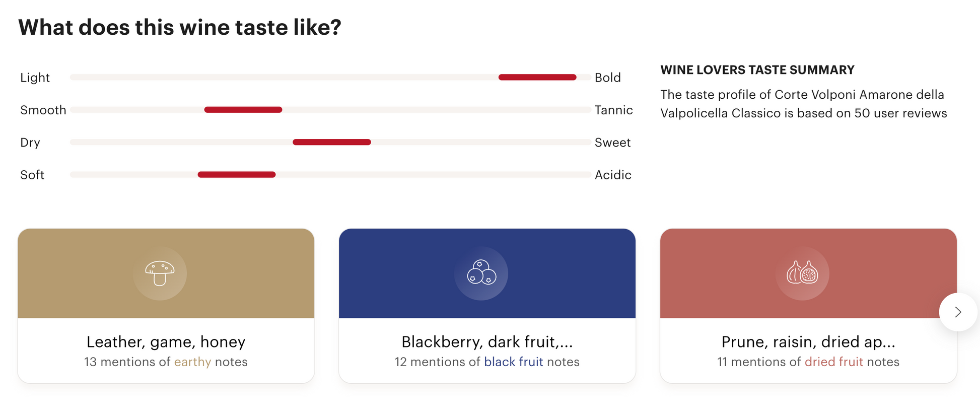Click the Light to Bold slider bar
980x414 pixels.
[330, 77]
